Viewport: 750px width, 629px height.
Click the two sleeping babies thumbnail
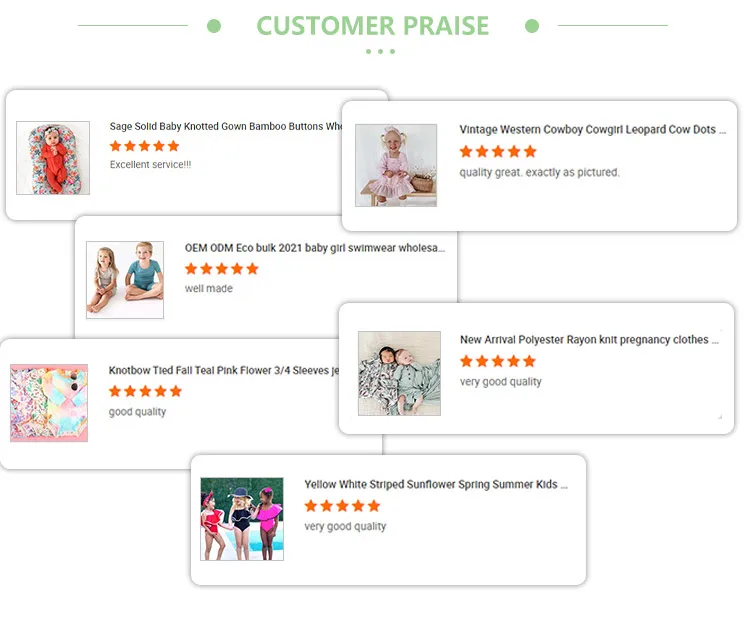(x=399, y=373)
